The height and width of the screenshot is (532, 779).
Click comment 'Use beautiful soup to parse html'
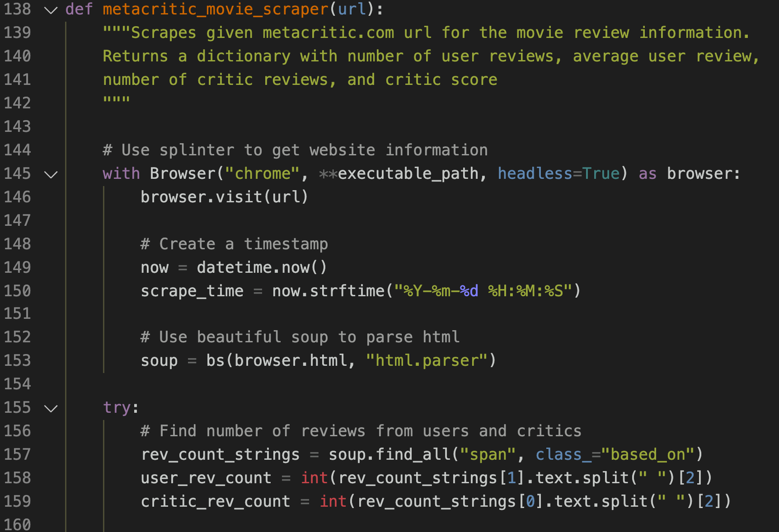300,337
